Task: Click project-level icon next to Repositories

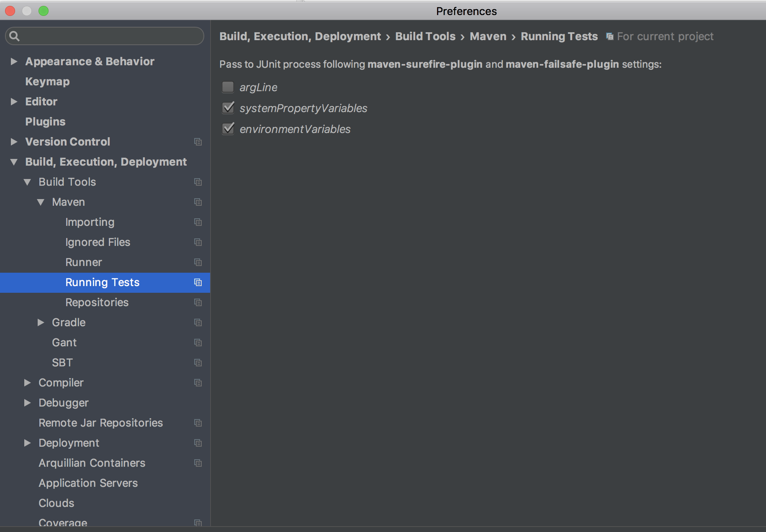Action: [198, 302]
